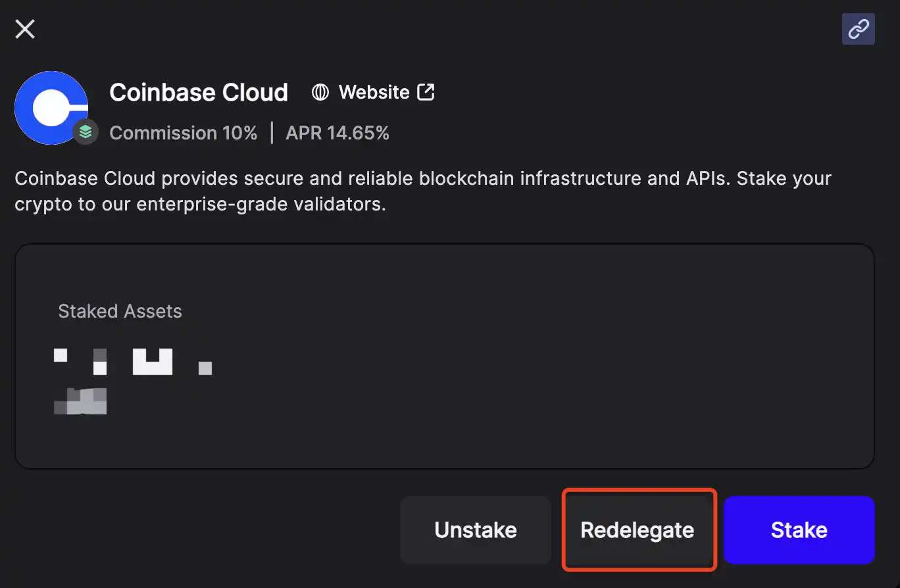Open the Website link
This screenshot has width=900, height=588.
point(374,93)
